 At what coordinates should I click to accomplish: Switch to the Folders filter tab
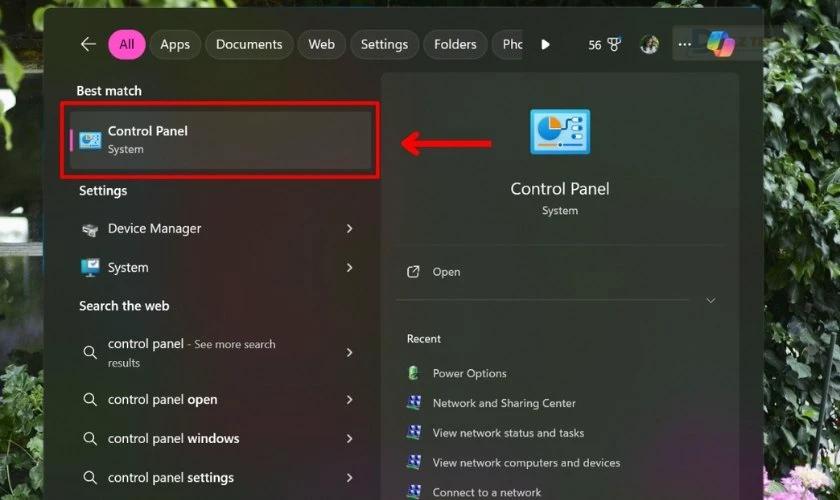455,44
